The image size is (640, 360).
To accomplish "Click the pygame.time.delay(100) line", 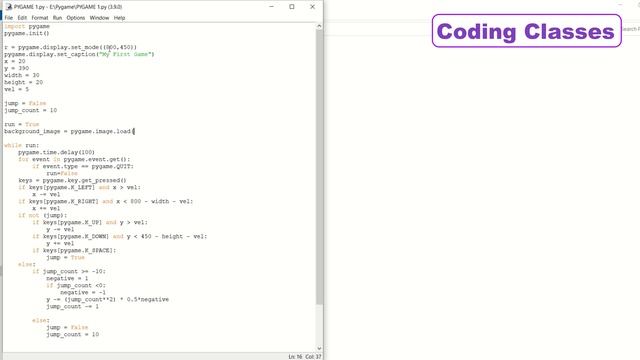I will [56, 152].
